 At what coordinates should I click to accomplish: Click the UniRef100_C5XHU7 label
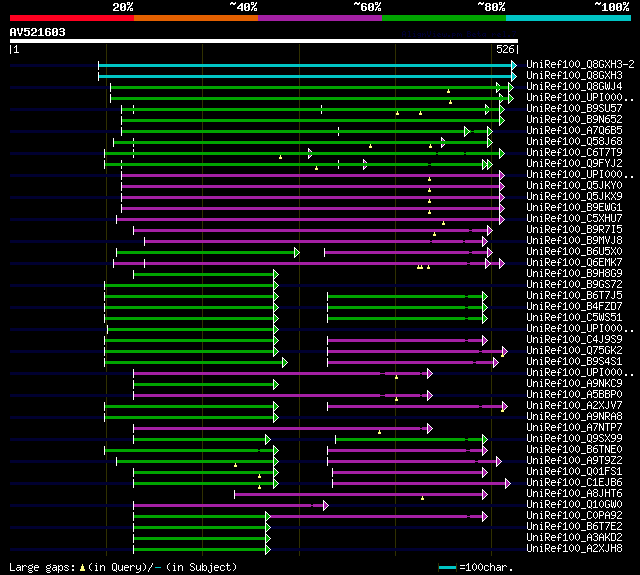pyautogui.click(x=574, y=219)
